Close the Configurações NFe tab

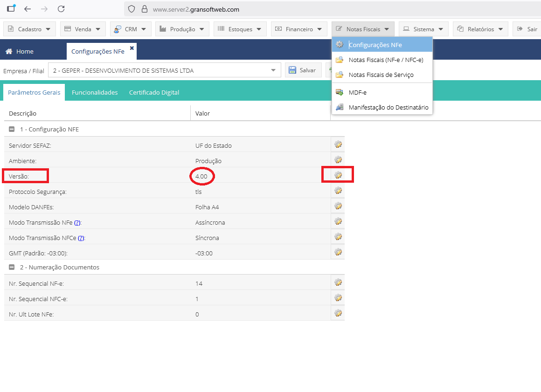pos(132,48)
